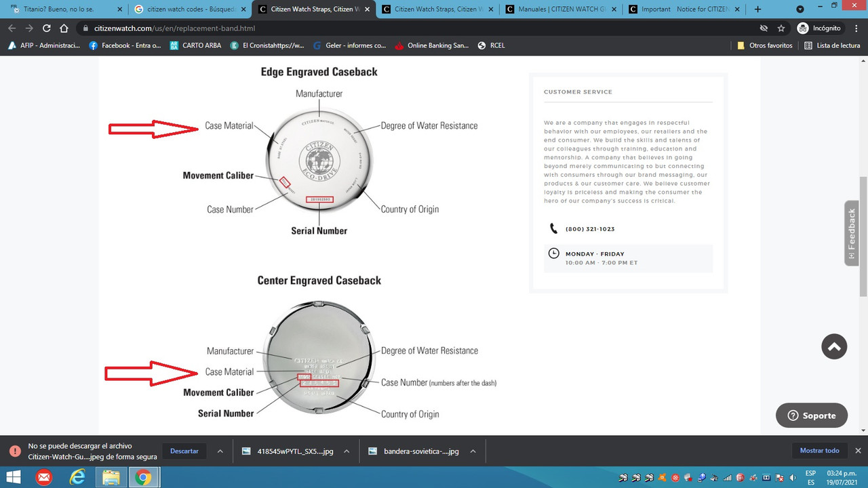This screenshot has height=488, width=868.
Task: Open the 'Online Banking San...' bookmark
Action: [432, 45]
